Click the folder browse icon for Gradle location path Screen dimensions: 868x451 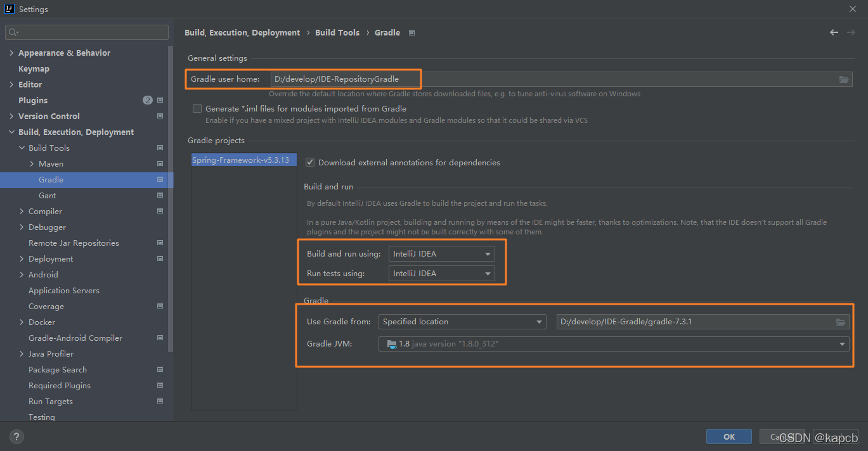point(841,322)
